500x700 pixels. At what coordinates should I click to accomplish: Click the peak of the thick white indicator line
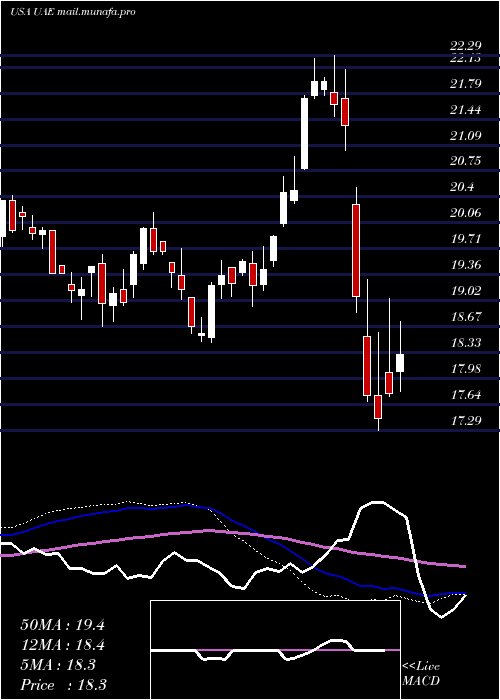coord(377,502)
